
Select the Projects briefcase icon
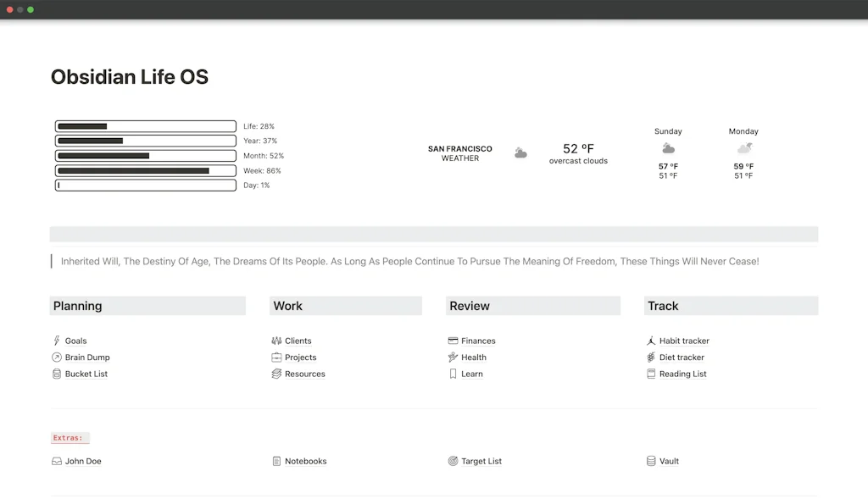point(275,357)
